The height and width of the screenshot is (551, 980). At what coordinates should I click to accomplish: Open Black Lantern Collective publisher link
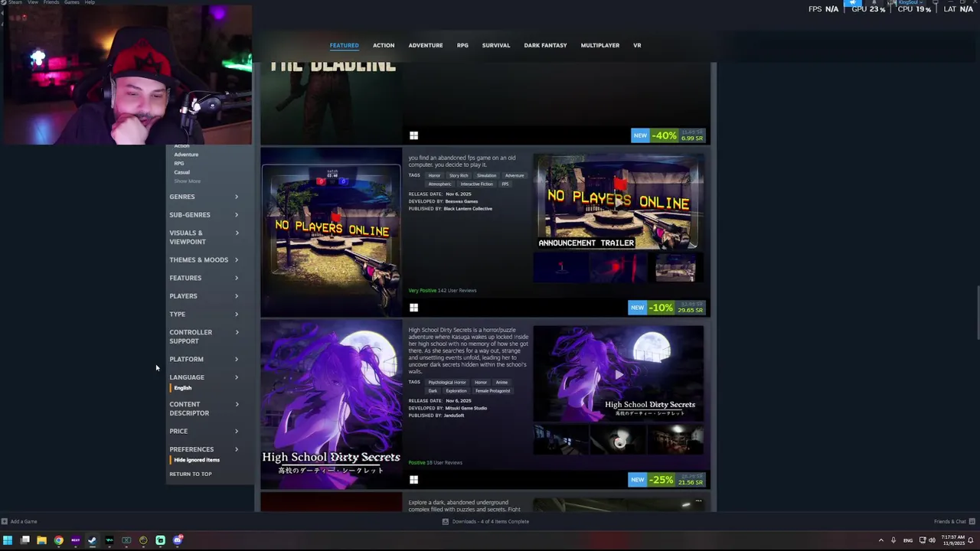[x=468, y=209]
